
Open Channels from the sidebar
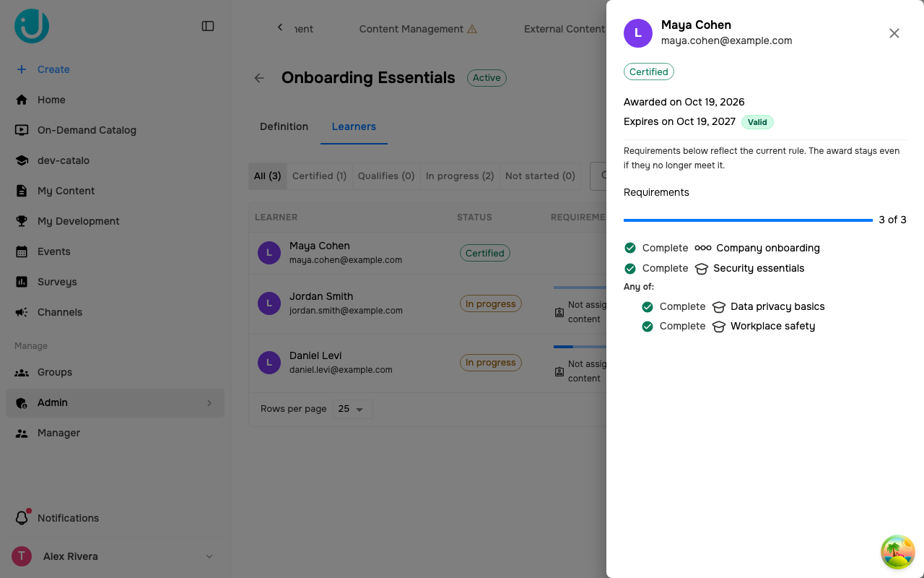click(x=115, y=312)
